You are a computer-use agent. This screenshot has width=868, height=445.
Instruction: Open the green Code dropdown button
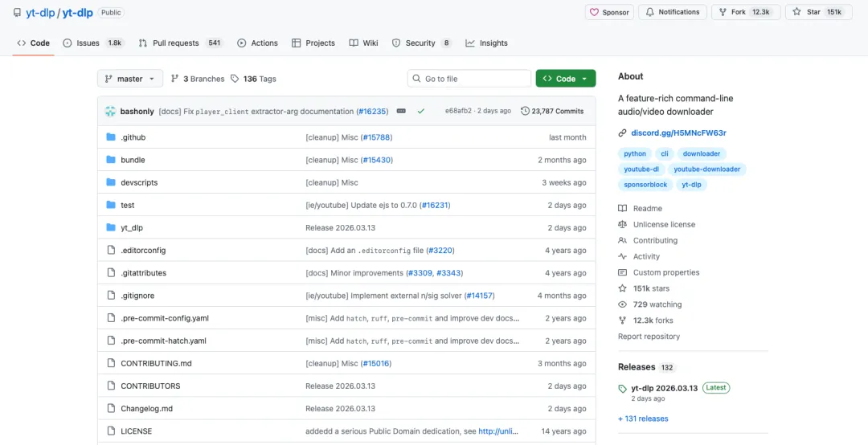click(x=565, y=79)
